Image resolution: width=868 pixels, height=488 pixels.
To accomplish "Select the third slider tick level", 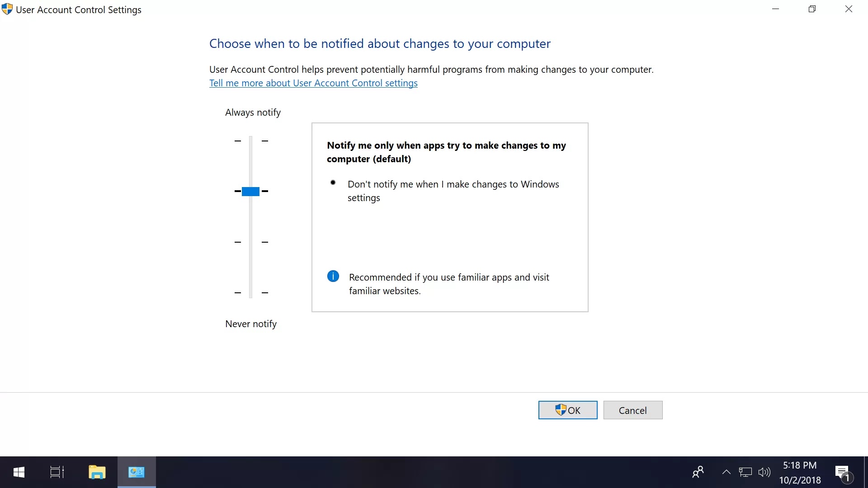I will [x=251, y=242].
